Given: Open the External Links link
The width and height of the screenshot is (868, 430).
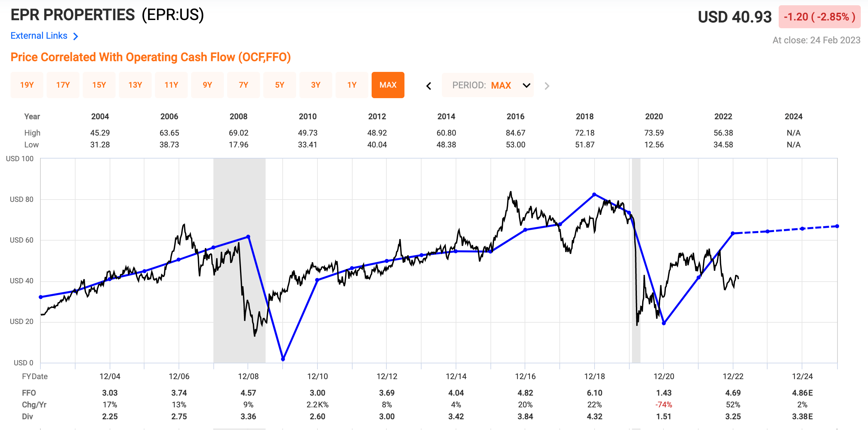Looking at the screenshot, I should [x=39, y=36].
